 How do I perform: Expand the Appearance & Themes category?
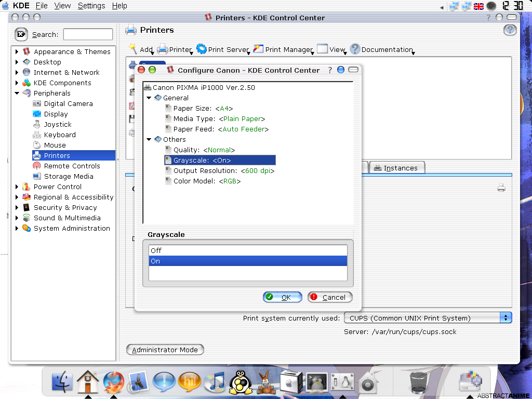[x=17, y=51]
